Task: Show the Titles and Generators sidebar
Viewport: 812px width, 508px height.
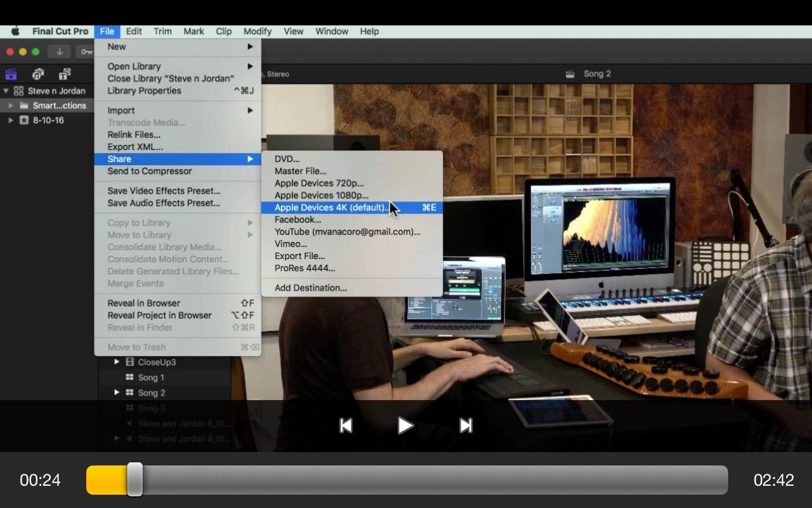Action: pos(65,74)
